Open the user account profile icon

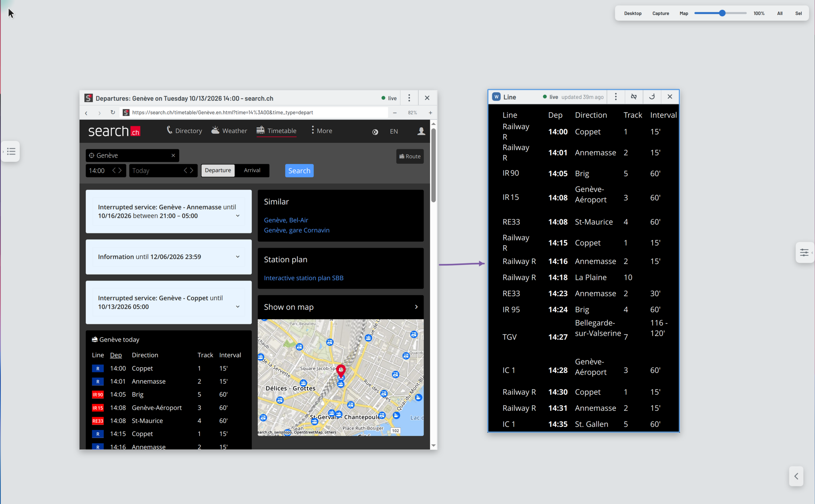click(421, 131)
